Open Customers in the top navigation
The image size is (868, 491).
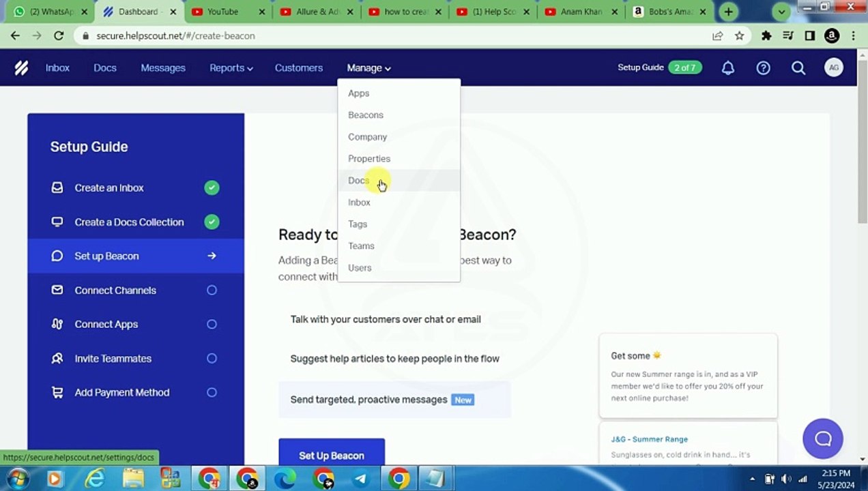pos(299,68)
